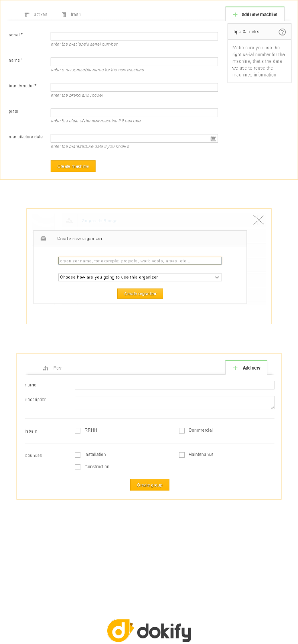
Task: Click the calendar icon in manufacture date field
Action: click(x=213, y=139)
